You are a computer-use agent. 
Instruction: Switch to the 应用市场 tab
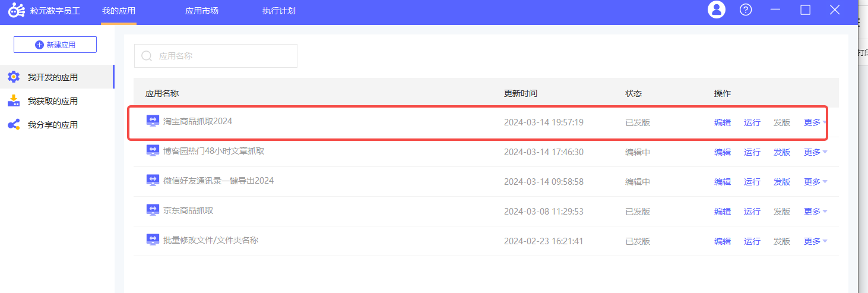pos(202,11)
